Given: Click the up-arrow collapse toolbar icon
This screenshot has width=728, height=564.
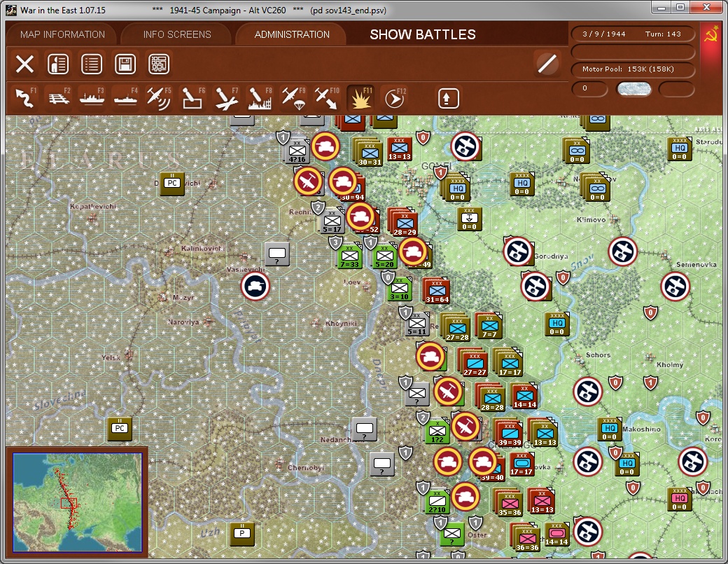Looking at the screenshot, I should [448, 98].
